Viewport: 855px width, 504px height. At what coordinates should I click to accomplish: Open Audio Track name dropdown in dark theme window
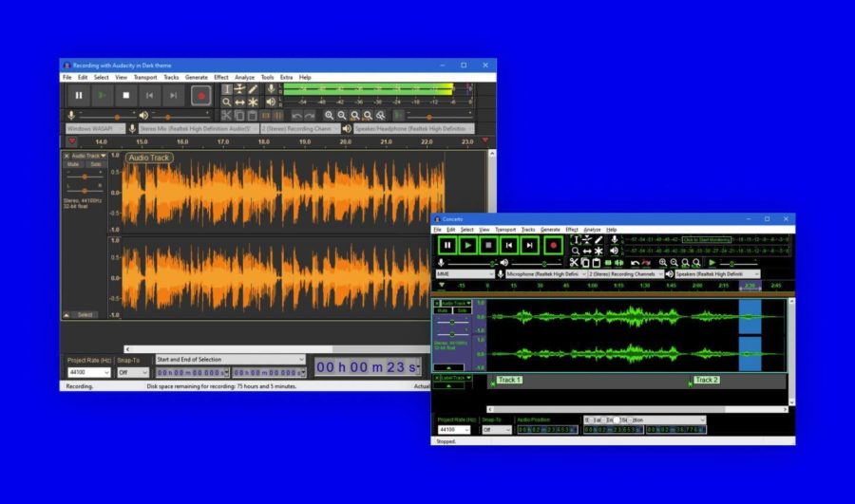click(x=89, y=156)
